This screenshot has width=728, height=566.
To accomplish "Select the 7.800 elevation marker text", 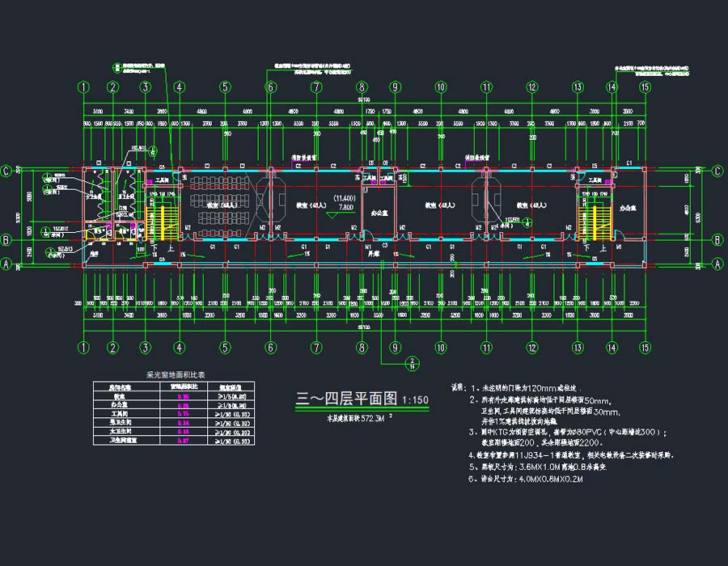I will (345, 208).
